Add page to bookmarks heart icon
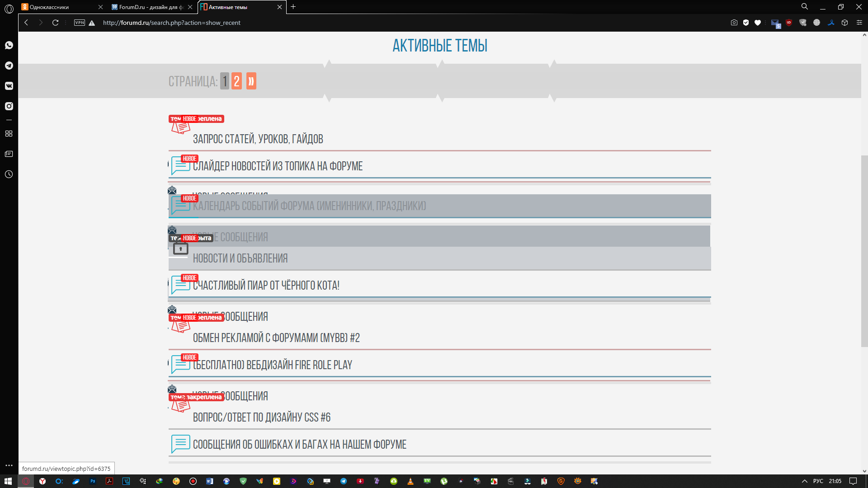 (x=758, y=23)
